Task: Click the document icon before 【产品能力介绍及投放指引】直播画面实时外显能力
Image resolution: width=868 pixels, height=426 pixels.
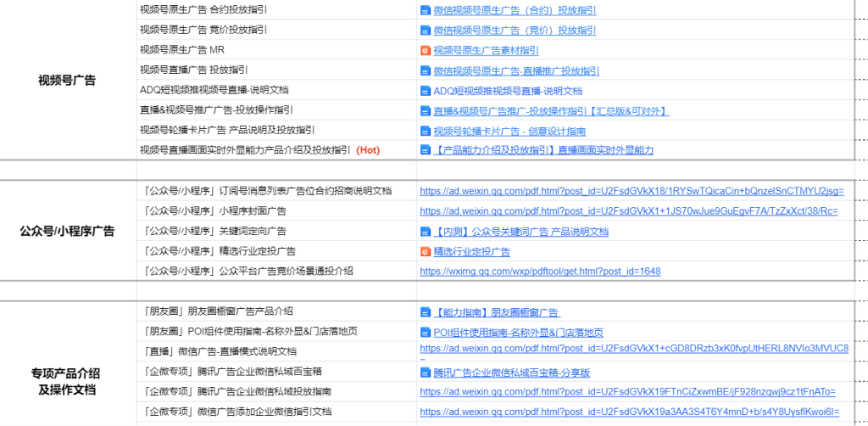Action: pos(426,150)
